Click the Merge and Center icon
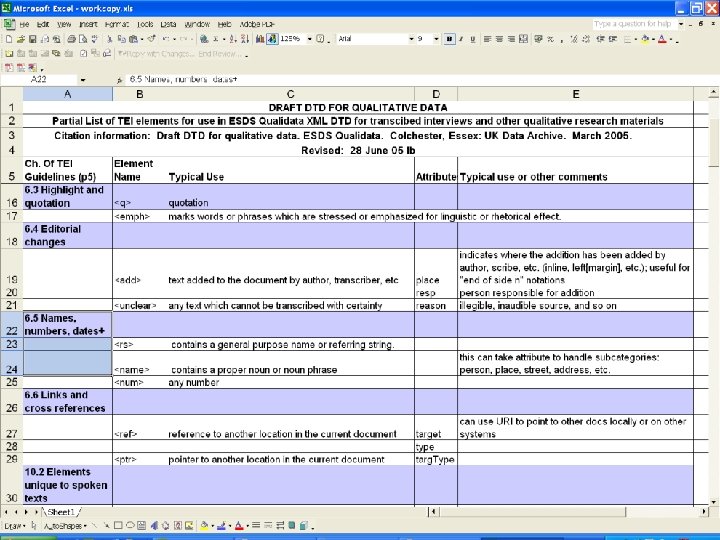This screenshot has width=720, height=540. [523, 39]
